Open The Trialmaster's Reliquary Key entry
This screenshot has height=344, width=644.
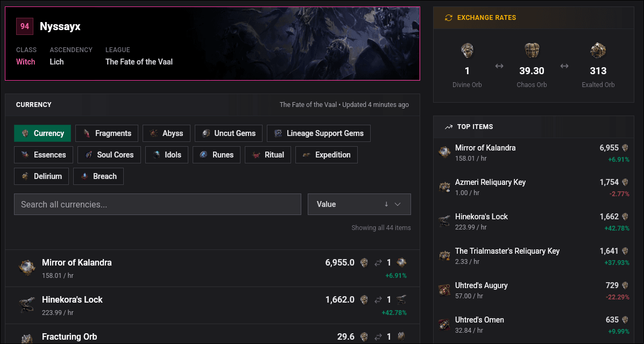point(507,251)
